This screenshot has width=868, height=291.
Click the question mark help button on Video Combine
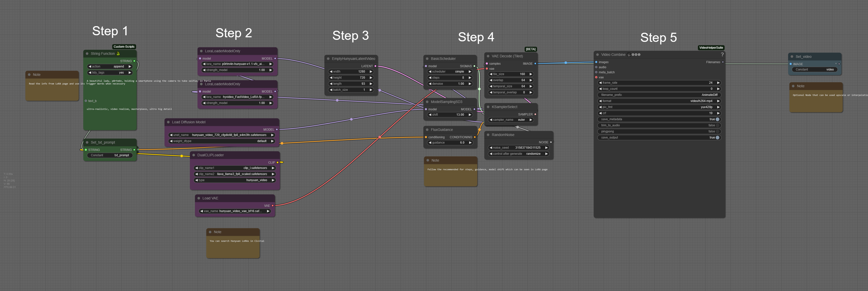722,55
